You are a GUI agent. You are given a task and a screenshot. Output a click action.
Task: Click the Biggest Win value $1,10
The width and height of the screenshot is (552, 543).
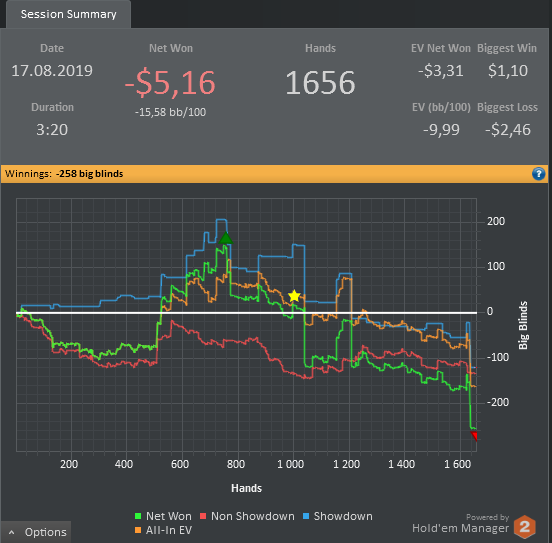(508, 71)
